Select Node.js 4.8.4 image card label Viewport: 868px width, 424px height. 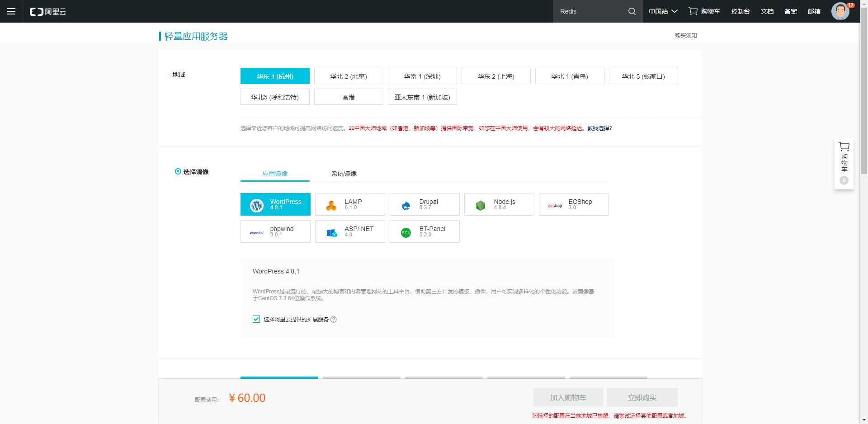(505, 204)
